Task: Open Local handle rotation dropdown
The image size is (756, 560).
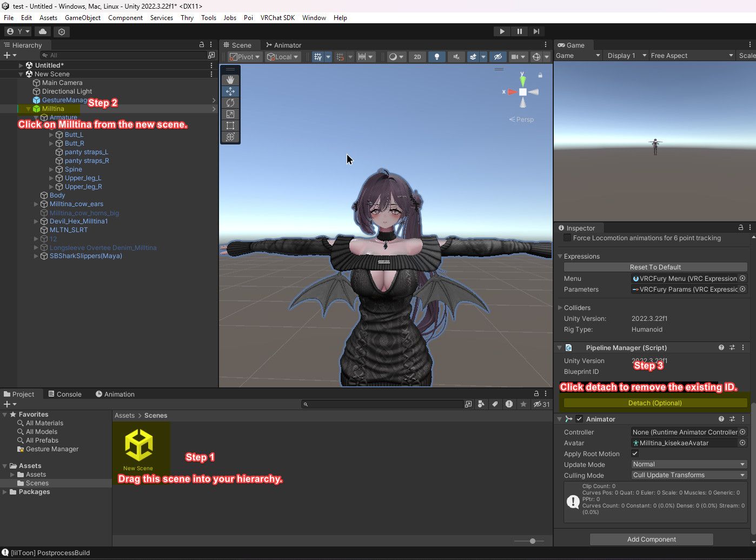Action: [282, 57]
